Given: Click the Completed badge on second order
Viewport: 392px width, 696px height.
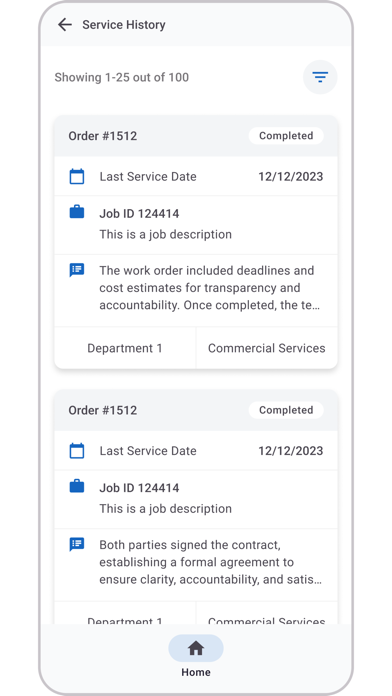Looking at the screenshot, I should coord(286,410).
